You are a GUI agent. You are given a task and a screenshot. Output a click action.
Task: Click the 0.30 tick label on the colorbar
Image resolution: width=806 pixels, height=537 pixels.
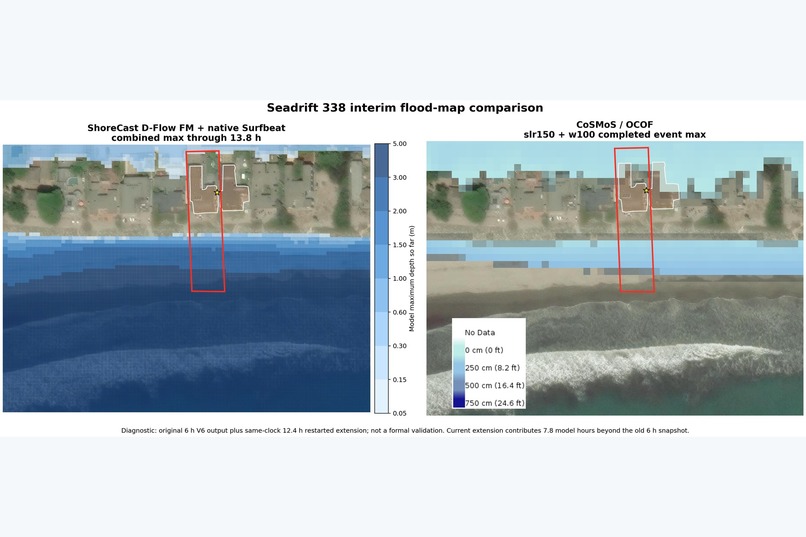pos(399,346)
